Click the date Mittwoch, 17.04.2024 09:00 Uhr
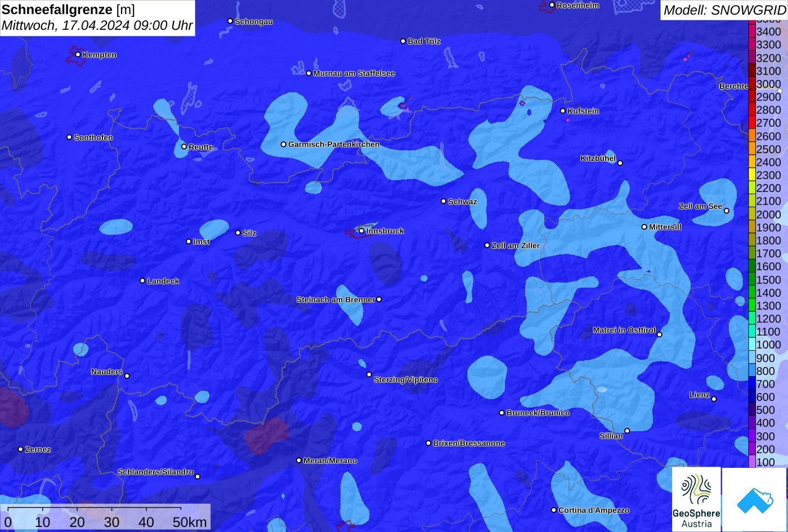Image resolution: width=788 pixels, height=532 pixels. coord(97,26)
